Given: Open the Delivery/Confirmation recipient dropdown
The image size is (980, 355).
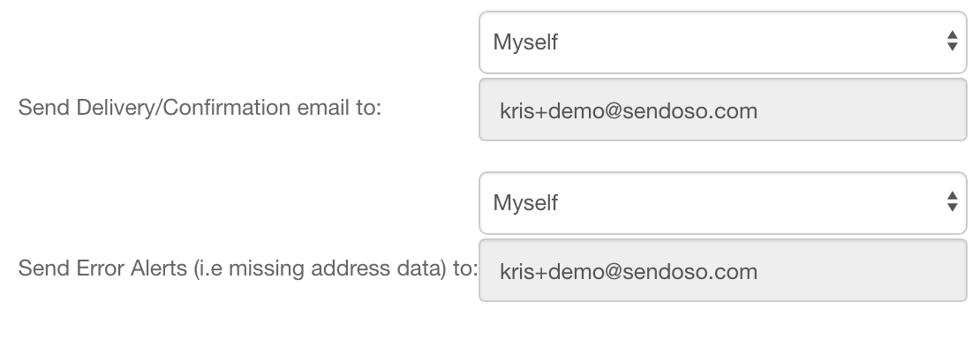Looking at the screenshot, I should (x=722, y=42).
